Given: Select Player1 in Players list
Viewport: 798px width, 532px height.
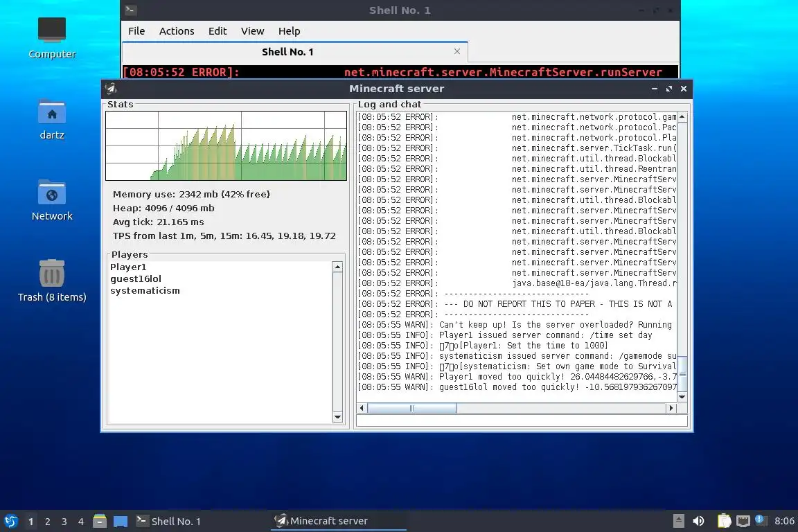Looking at the screenshot, I should point(128,267).
